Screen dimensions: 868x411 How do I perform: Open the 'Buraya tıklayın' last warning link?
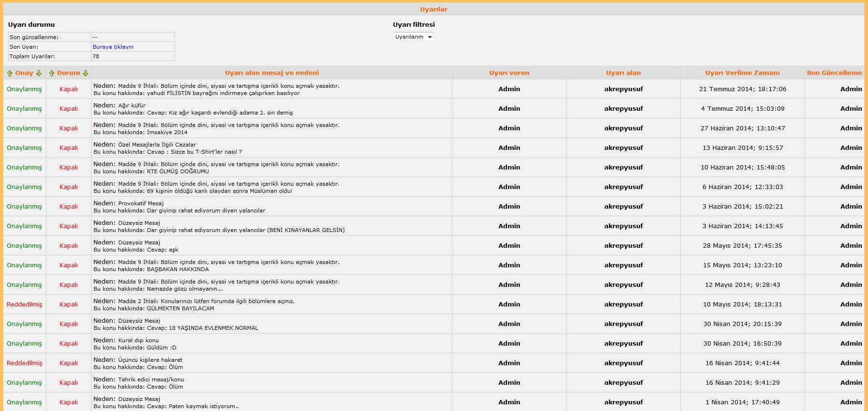113,47
